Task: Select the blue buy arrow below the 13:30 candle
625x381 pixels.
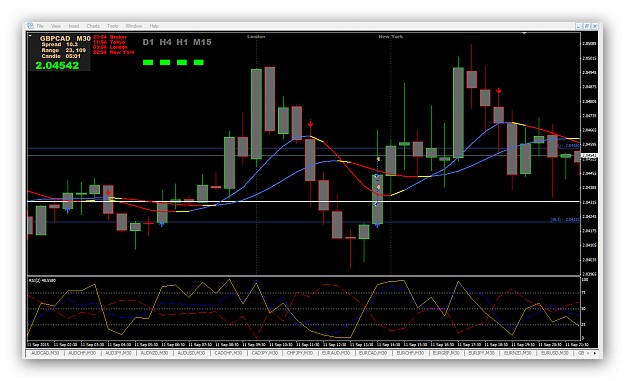Action: [x=377, y=225]
